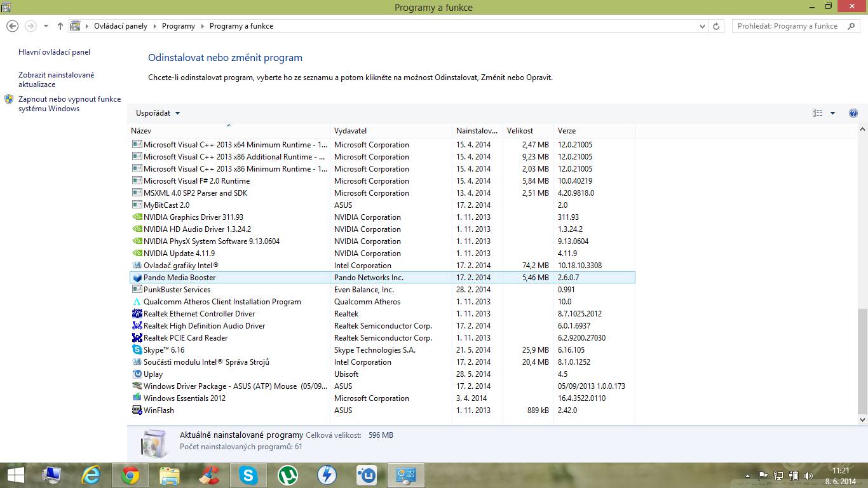
Task: Click the PunkBuster Services icon
Action: [x=137, y=290]
